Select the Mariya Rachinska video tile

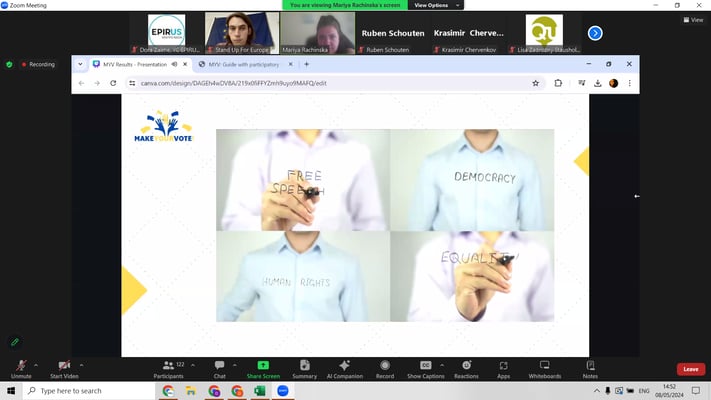point(317,33)
